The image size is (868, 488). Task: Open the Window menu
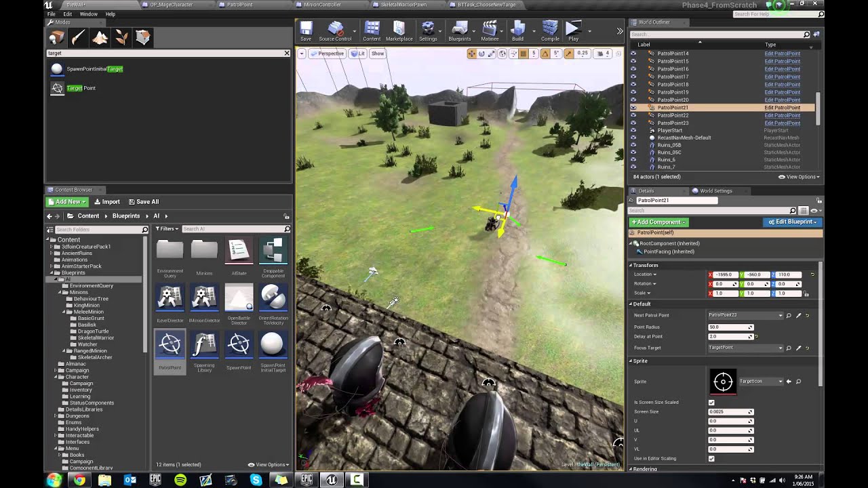click(89, 14)
